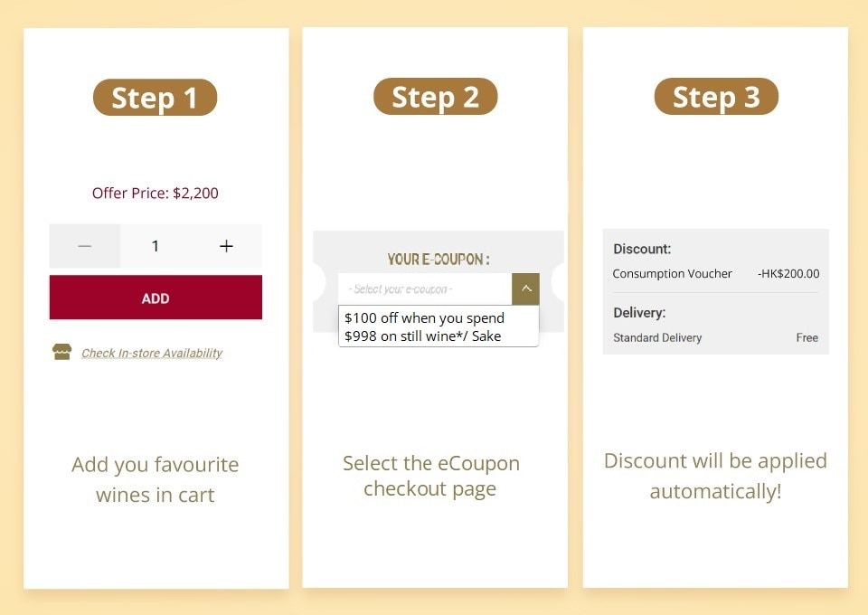
Task: Click the 'Select your e-coupon' field
Action: point(425,289)
